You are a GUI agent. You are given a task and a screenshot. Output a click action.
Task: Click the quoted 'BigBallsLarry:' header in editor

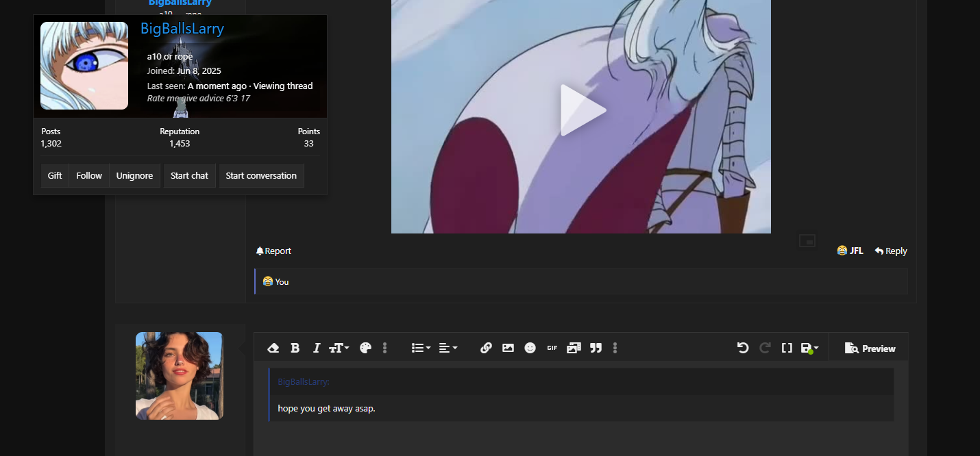point(304,382)
